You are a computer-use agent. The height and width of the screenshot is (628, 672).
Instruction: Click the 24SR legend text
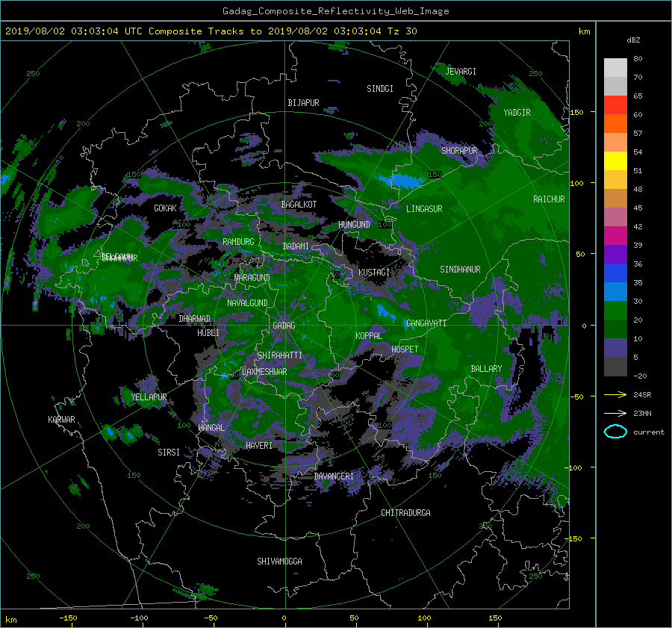(642, 395)
